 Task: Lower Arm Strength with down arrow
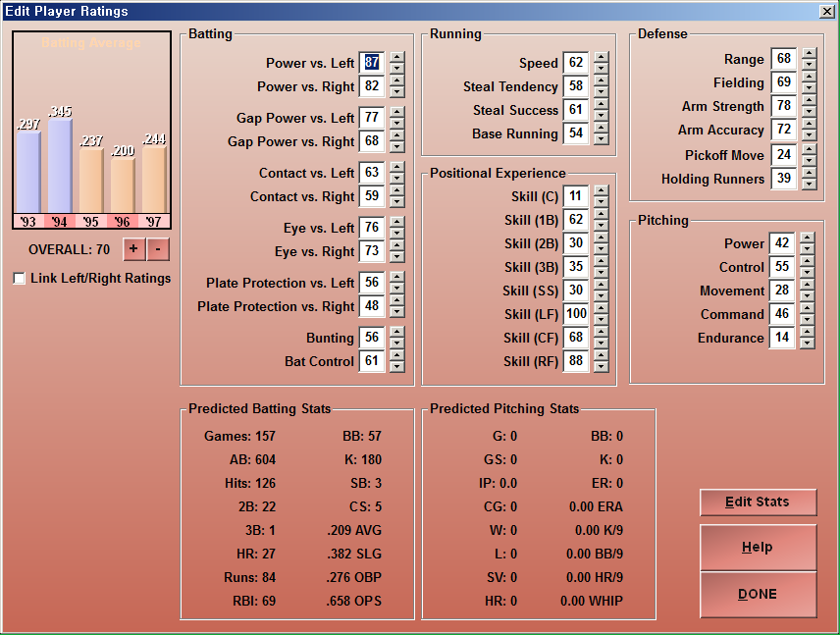coord(809,112)
